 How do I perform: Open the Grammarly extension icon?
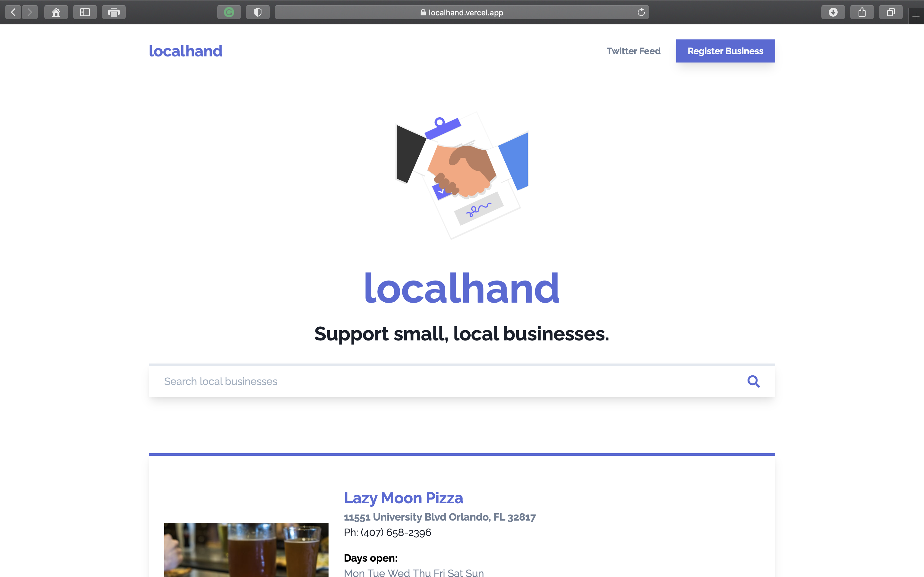pyautogui.click(x=229, y=12)
